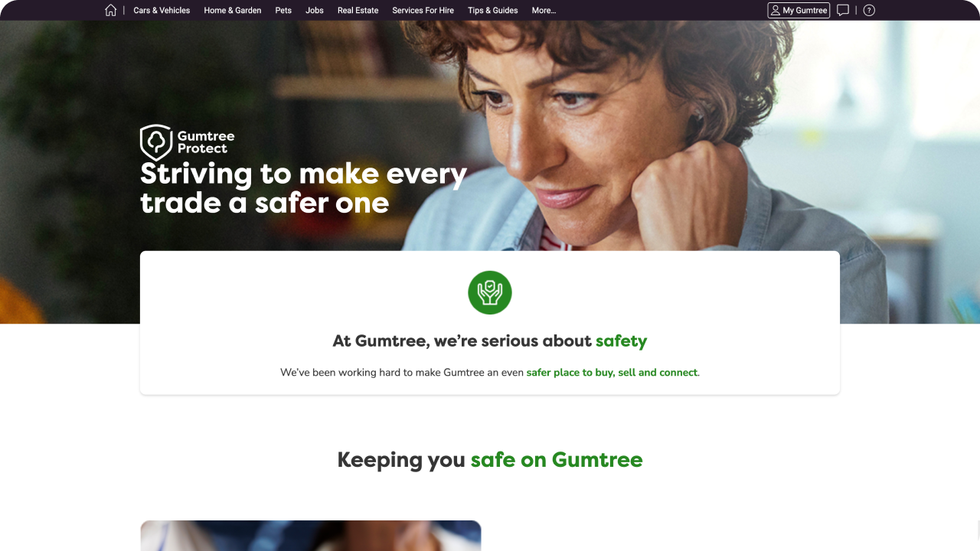Click the green hands shield safety icon

pyautogui.click(x=490, y=292)
